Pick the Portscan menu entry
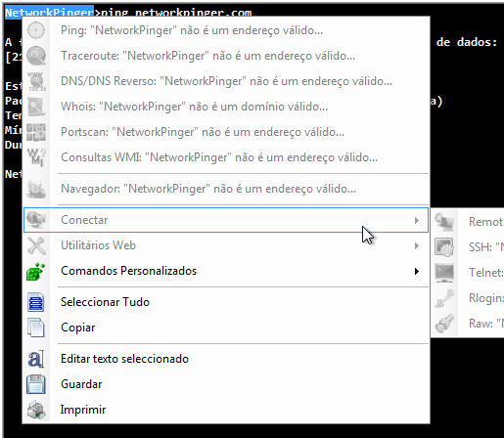Image resolution: width=504 pixels, height=438 pixels. click(226, 132)
